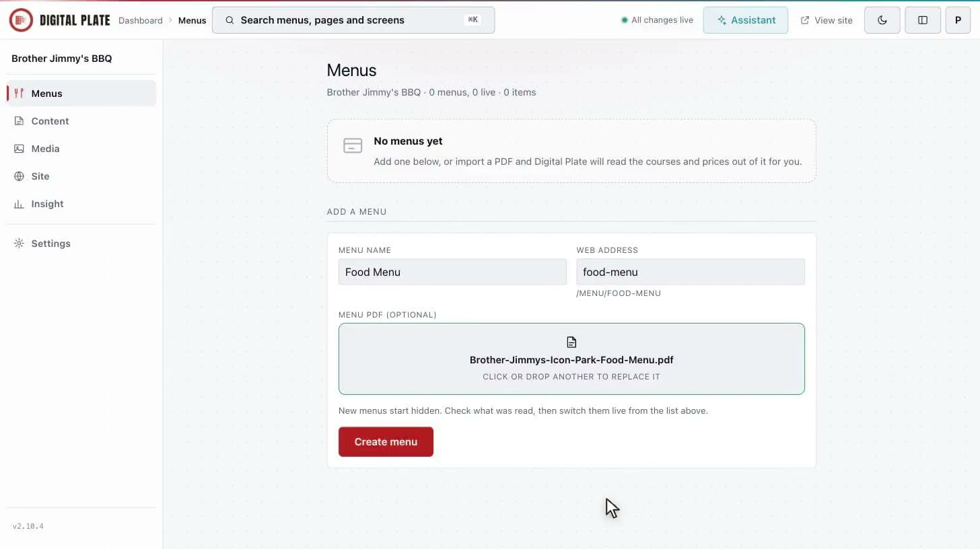Click the View site link
980x549 pixels.
[x=827, y=20]
